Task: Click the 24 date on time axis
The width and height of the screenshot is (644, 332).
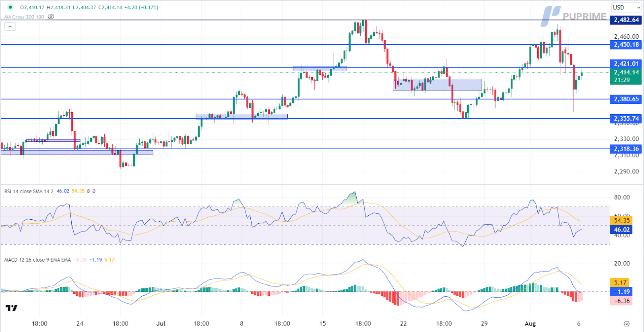Action: coord(80,324)
